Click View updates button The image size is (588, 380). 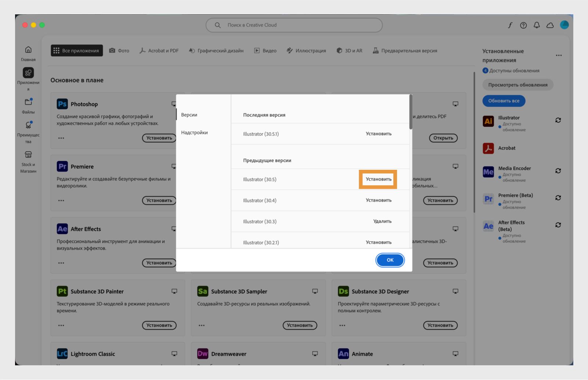(x=518, y=85)
